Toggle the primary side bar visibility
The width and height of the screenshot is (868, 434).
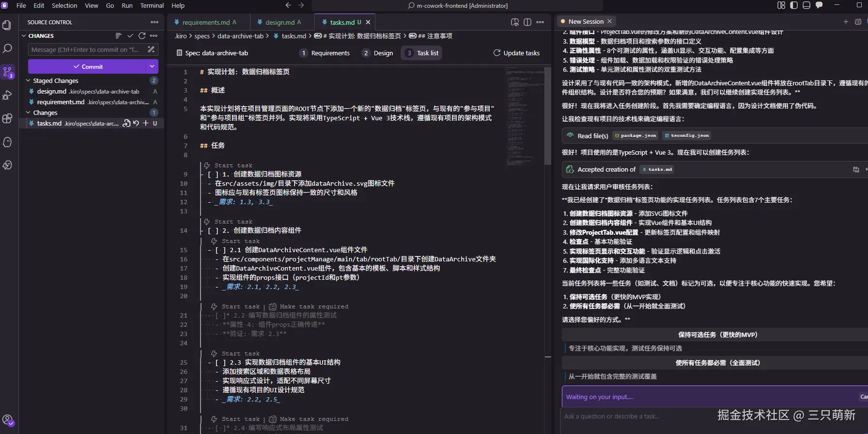(794, 5)
